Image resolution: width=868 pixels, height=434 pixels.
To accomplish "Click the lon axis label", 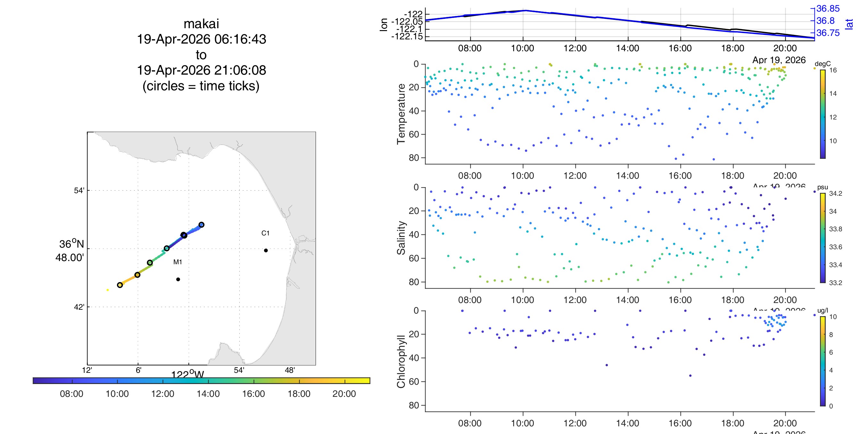I will tap(384, 25).
